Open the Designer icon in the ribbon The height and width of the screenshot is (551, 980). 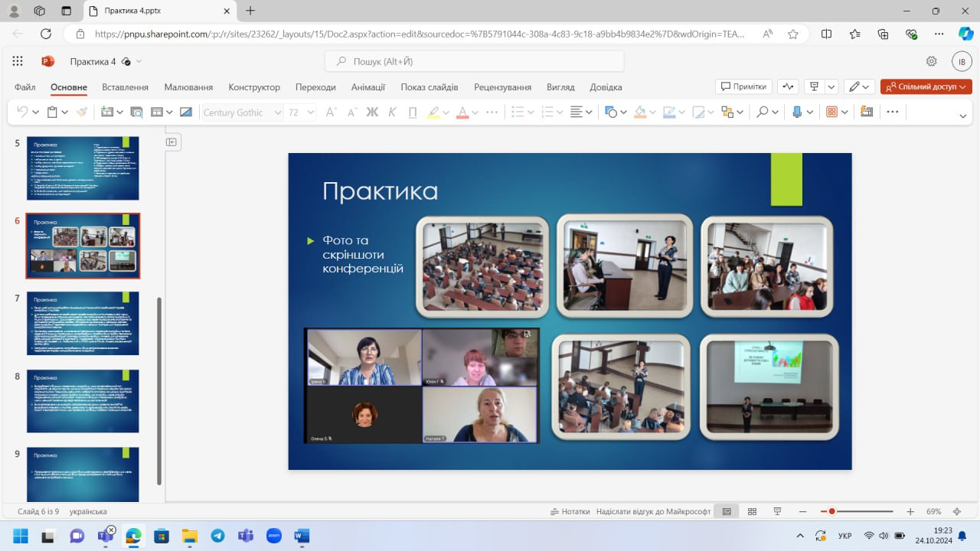click(867, 112)
